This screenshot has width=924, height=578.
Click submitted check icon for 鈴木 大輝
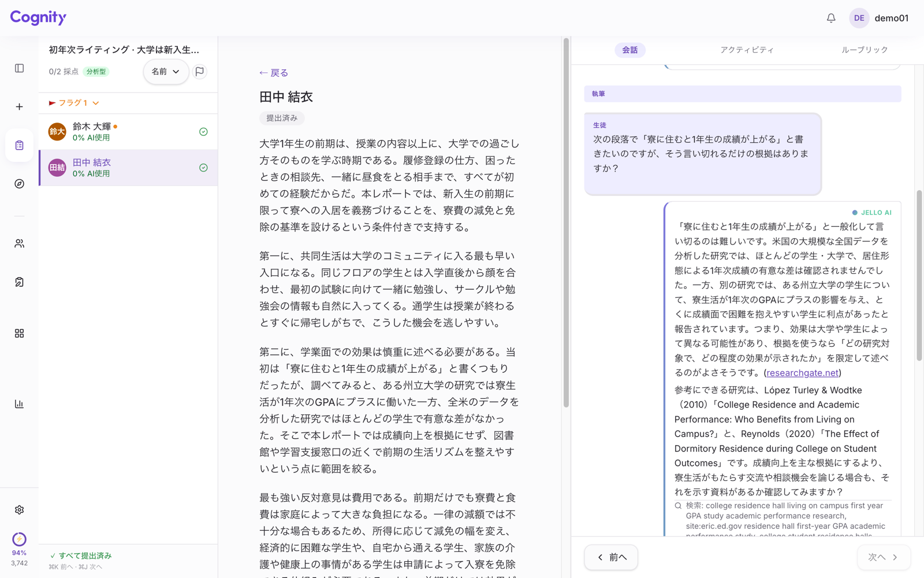pyautogui.click(x=203, y=132)
